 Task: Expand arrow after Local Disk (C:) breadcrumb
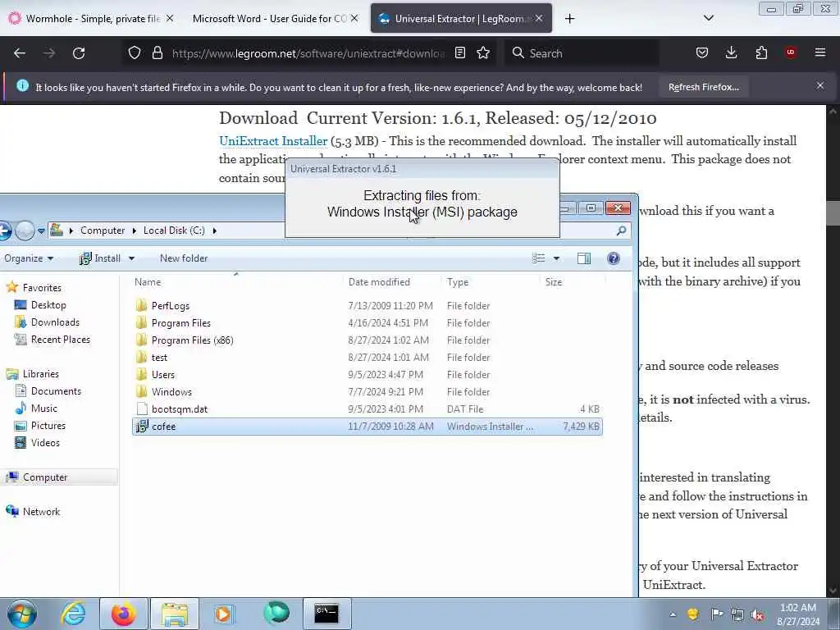(x=215, y=231)
